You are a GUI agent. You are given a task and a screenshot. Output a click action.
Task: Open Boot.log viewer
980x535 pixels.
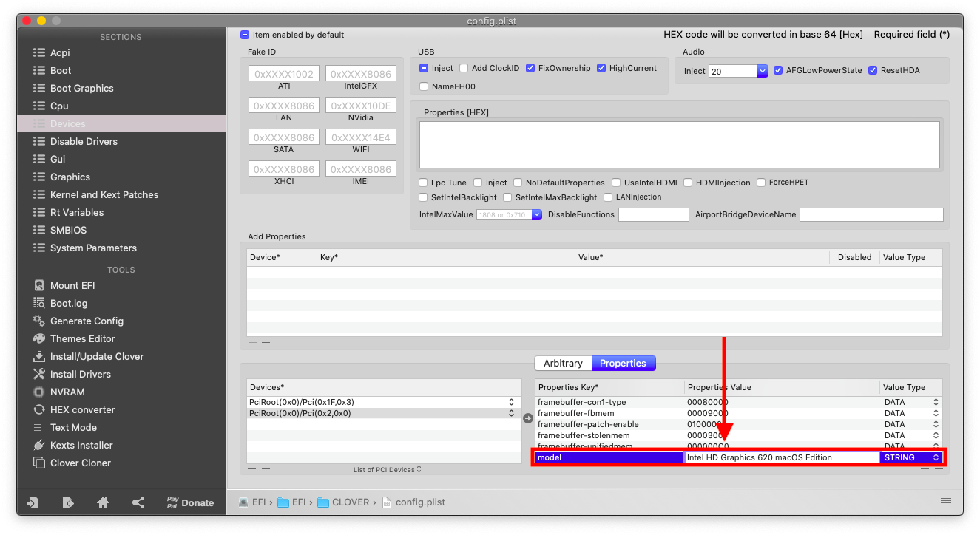[x=60, y=303]
